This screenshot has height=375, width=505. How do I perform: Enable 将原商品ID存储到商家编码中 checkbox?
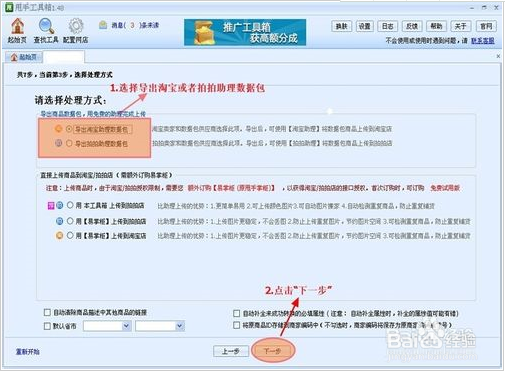[x=236, y=325]
